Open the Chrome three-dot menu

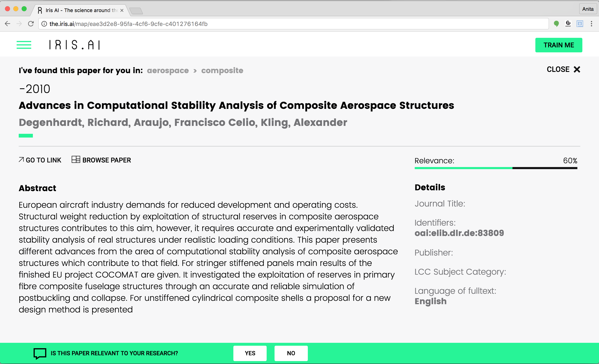592,24
